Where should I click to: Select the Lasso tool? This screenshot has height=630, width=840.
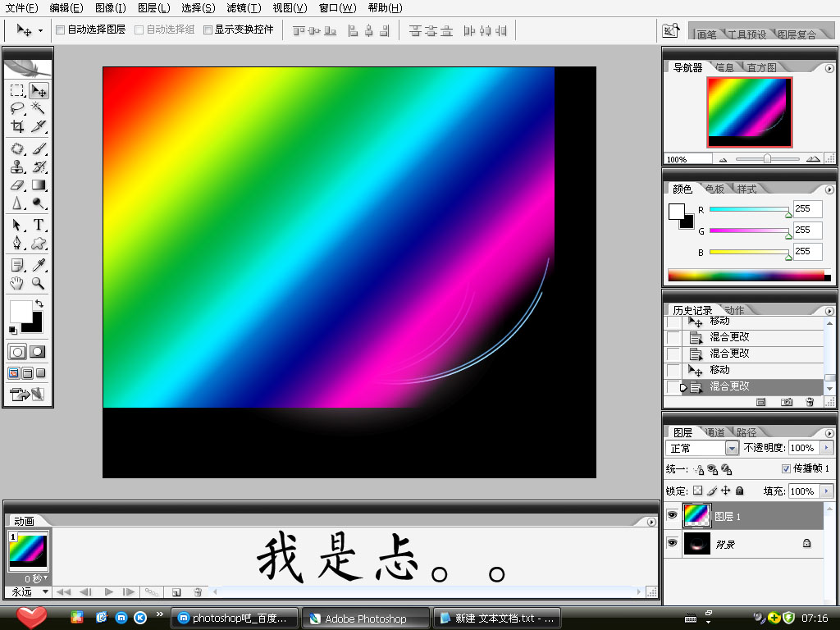pos(17,108)
